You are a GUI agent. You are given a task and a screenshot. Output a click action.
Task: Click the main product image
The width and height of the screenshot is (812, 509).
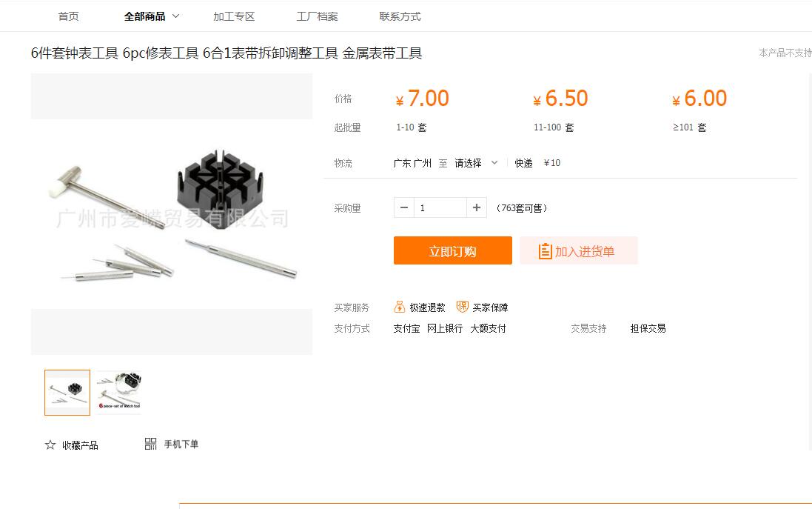(172, 214)
